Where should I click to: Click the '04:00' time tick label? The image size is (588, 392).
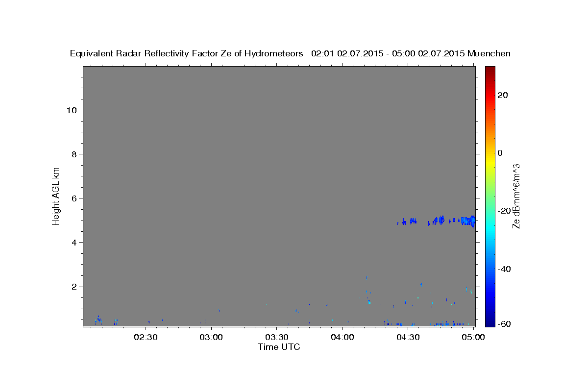click(x=342, y=337)
